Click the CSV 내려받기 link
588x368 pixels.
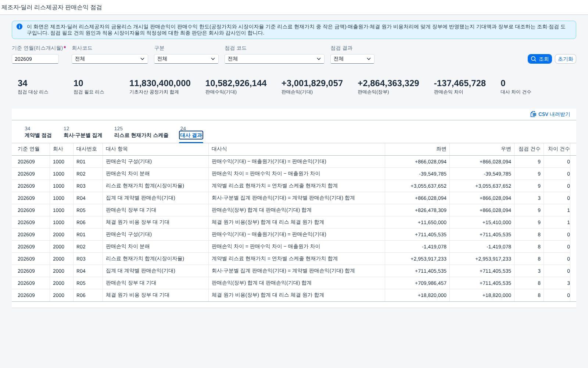[550, 114]
